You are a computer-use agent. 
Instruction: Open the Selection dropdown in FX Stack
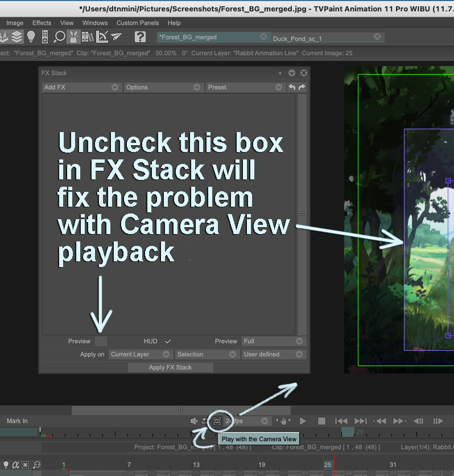point(208,354)
